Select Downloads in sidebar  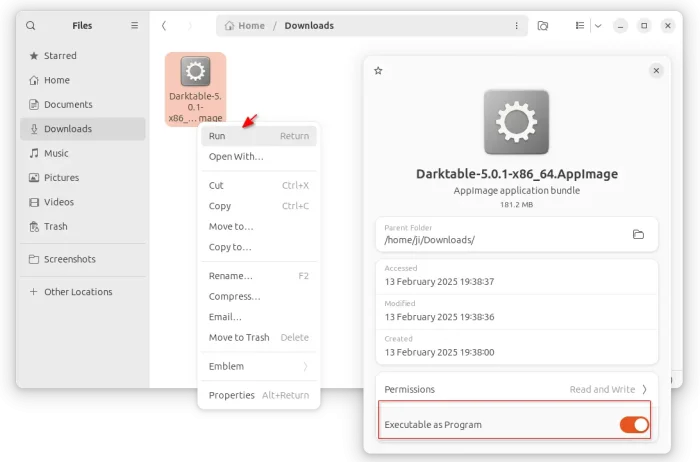tap(83, 129)
